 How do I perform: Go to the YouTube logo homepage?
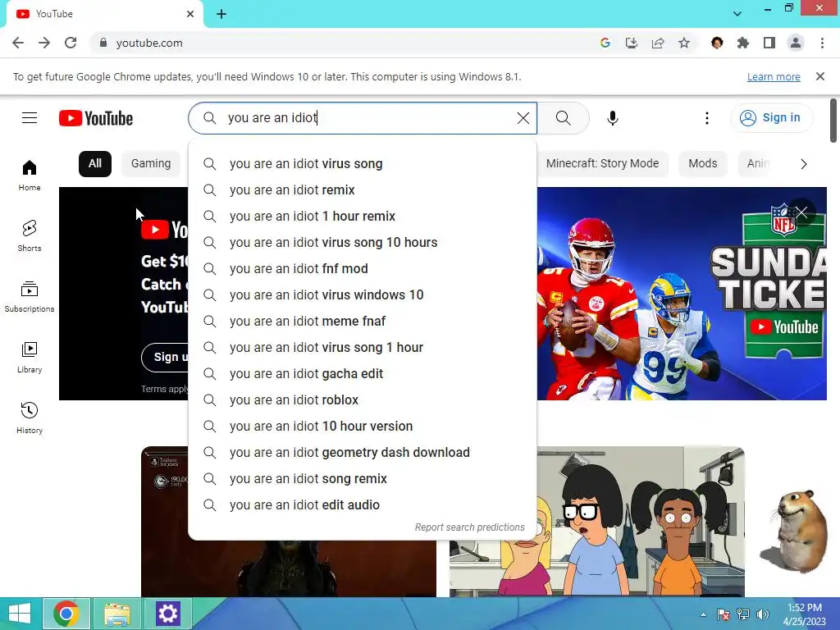pos(96,118)
